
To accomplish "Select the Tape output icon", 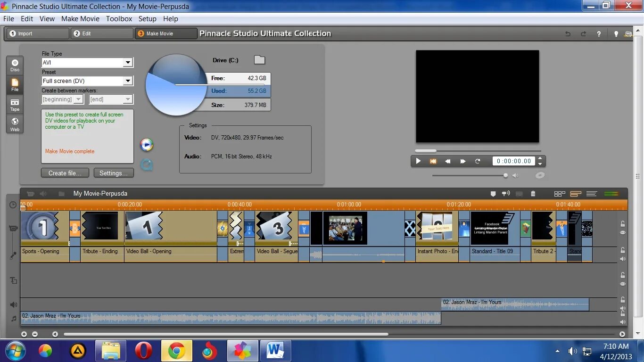I will (15, 105).
